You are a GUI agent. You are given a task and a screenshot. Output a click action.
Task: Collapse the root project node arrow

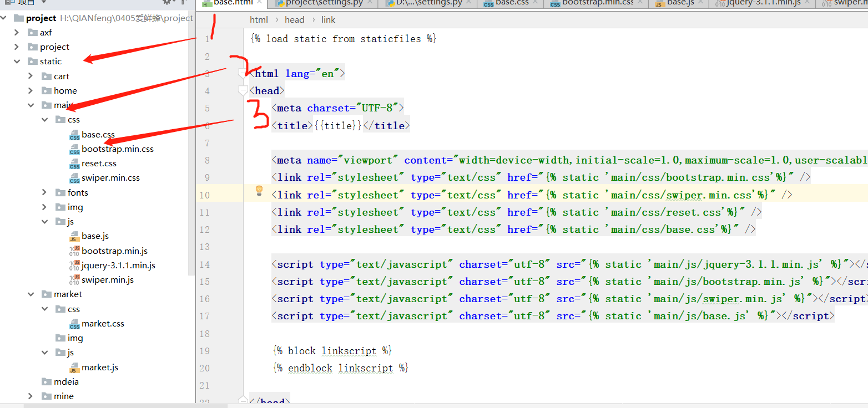(x=4, y=18)
